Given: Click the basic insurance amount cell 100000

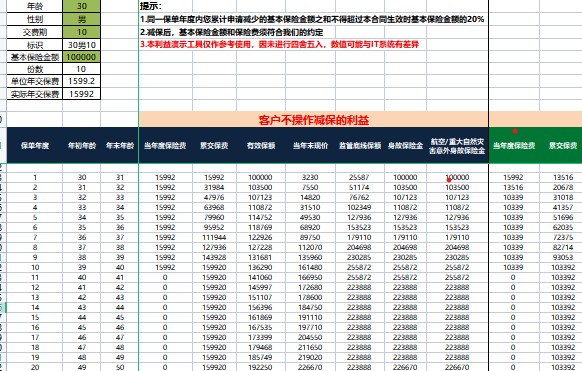Looking at the screenshot, I should 82,57.
